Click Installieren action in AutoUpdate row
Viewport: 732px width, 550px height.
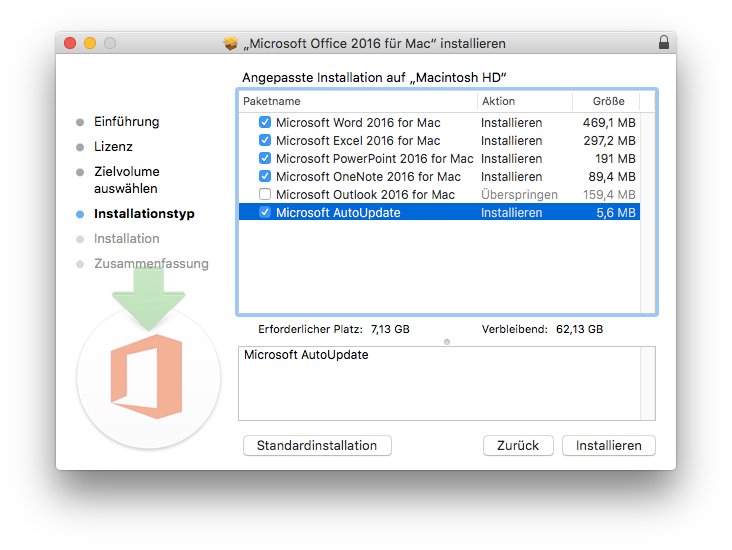(x=512, y=213)
